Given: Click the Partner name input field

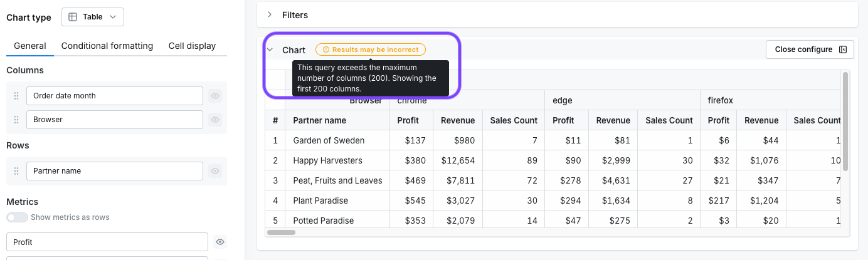Looking at the screenshot, I should coord(115,171).
